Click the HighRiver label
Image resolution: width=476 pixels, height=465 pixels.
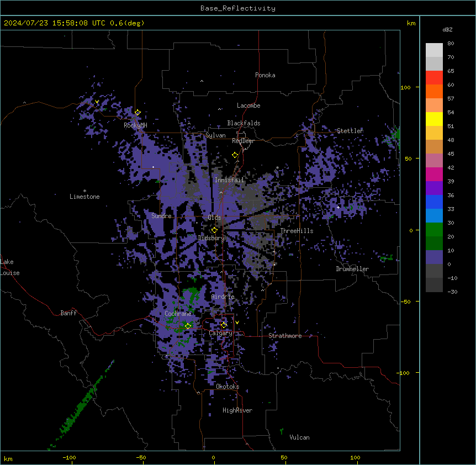click(237, 410)
